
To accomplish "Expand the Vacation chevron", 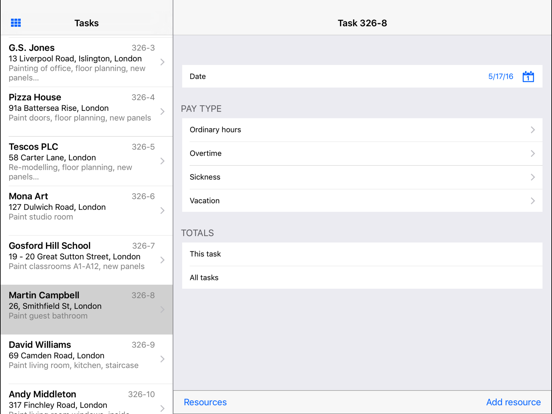I will (x=533, y=201).
